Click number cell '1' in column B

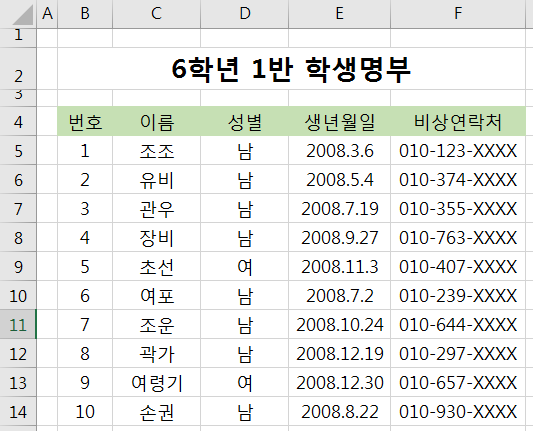pyautogui.click(x=85, y=151)
